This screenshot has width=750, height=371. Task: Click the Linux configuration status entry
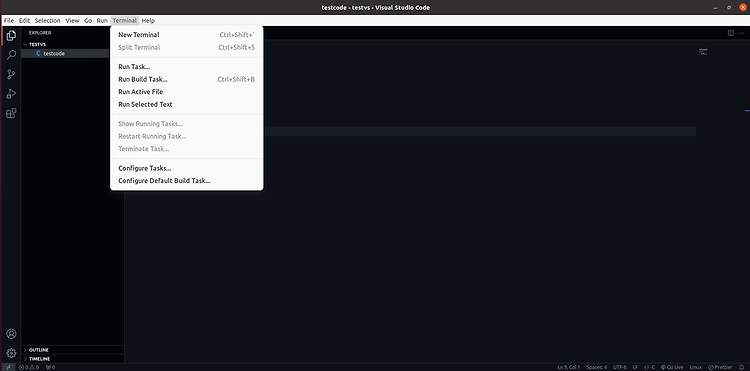(695, 367)
